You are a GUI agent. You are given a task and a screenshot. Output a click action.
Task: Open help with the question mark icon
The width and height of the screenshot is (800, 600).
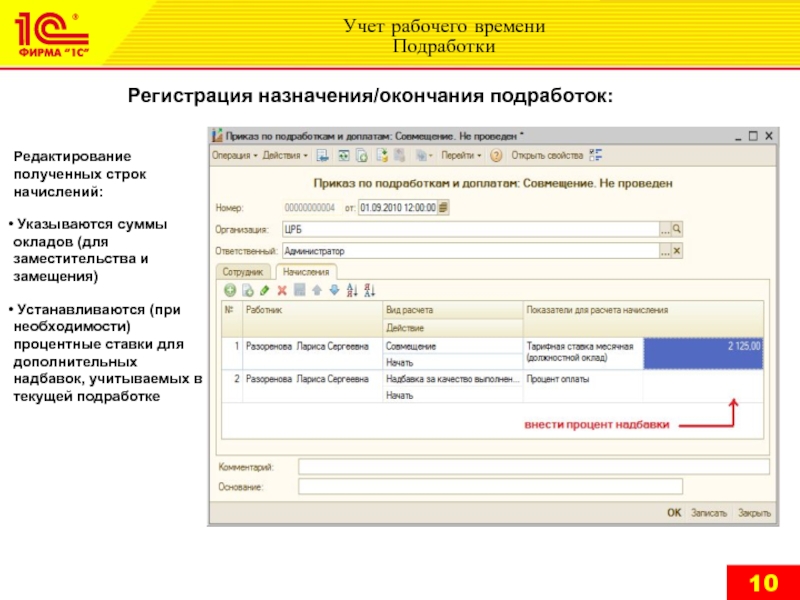pyautogui.click(x=496, y=156)
